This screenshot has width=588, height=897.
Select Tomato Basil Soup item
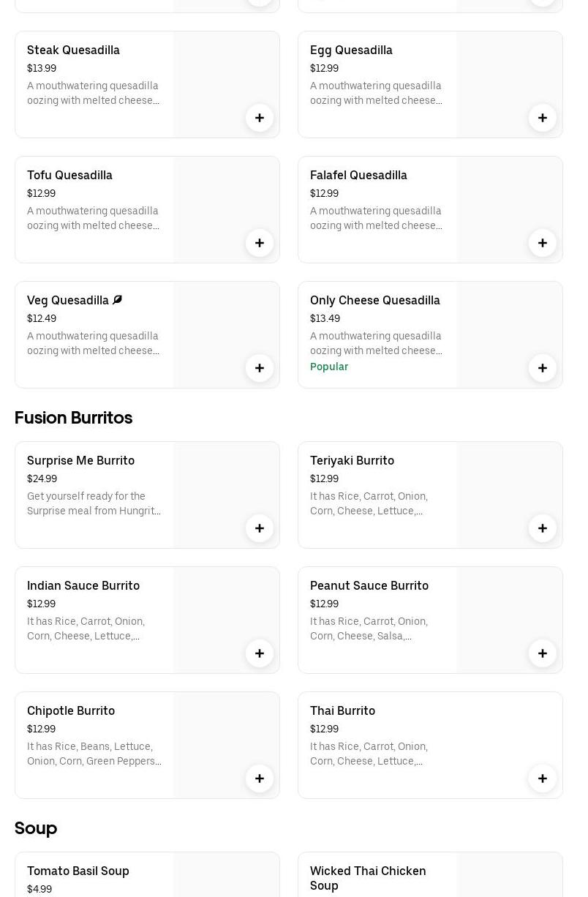coord(78,871)
